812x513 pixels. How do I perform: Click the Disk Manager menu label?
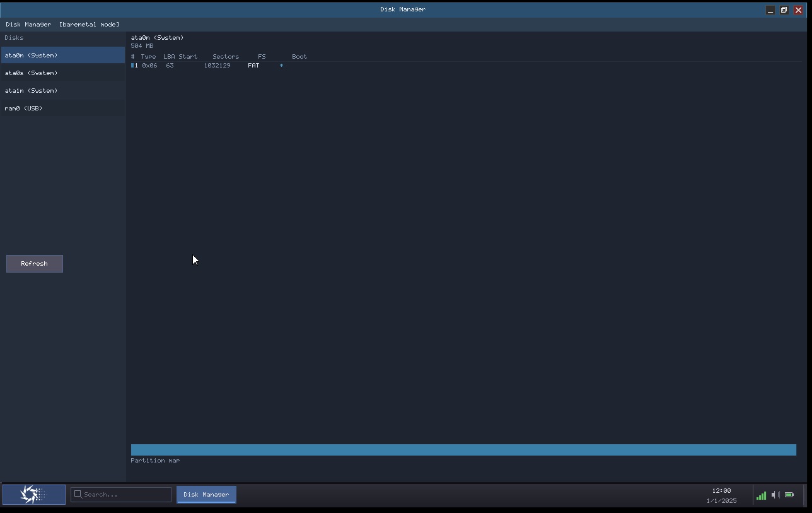[28, 25]
